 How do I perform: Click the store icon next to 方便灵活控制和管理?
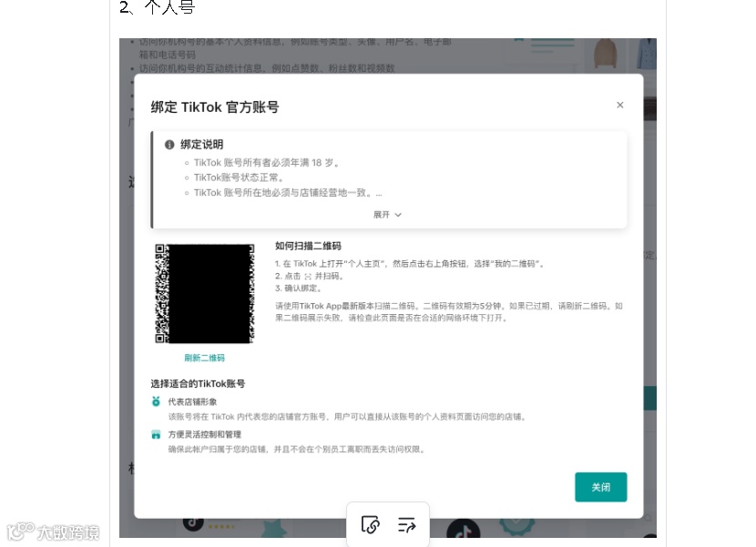click(x=156, y=434)
